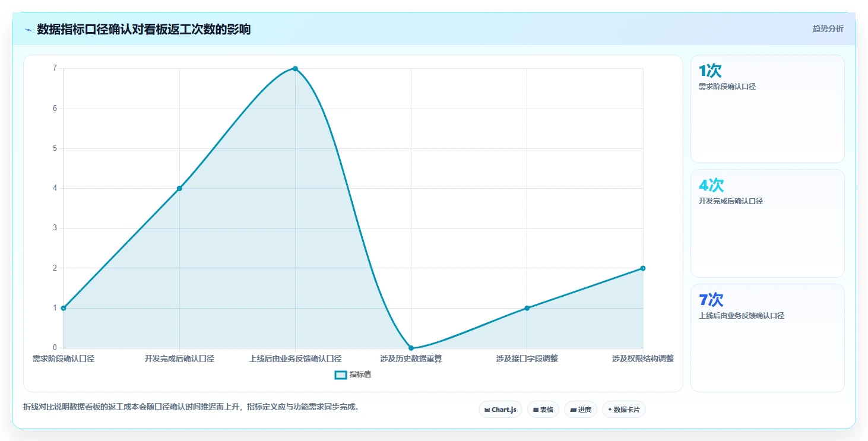868x441 pixels.
Task: Click the 趋势分析 label in header
Action: pos(828,28)
